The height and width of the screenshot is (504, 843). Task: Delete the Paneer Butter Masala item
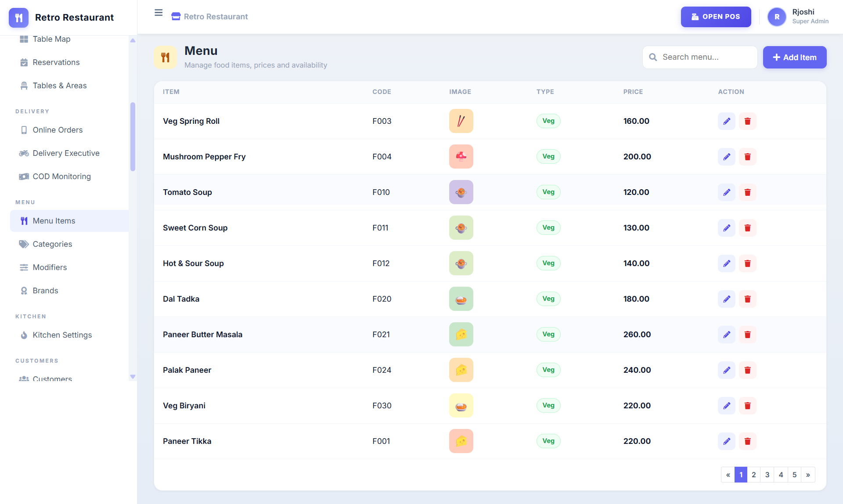tap(748, 335)
